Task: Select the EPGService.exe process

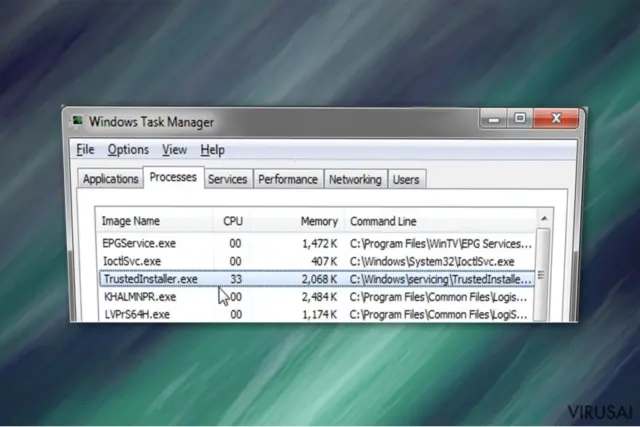Action: click(316, 243)
